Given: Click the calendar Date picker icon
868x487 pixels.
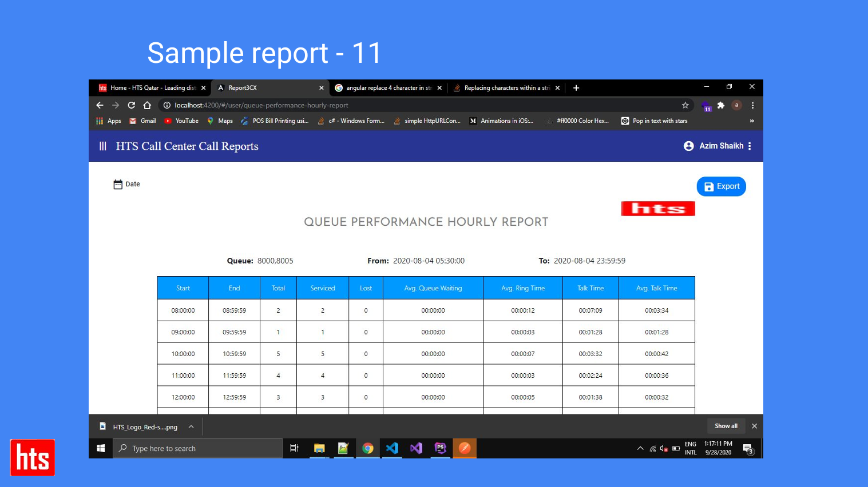Looking at the screenshot, I should 118,184.
